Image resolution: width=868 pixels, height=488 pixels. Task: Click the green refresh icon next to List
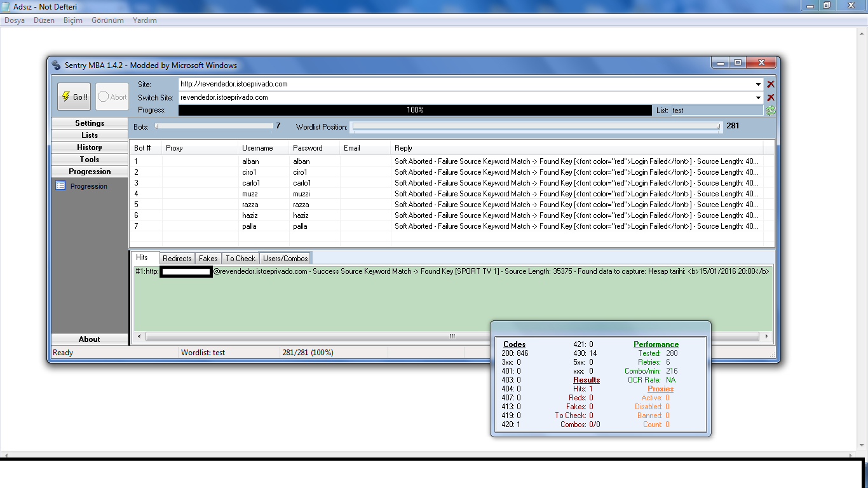click(771, 111)
